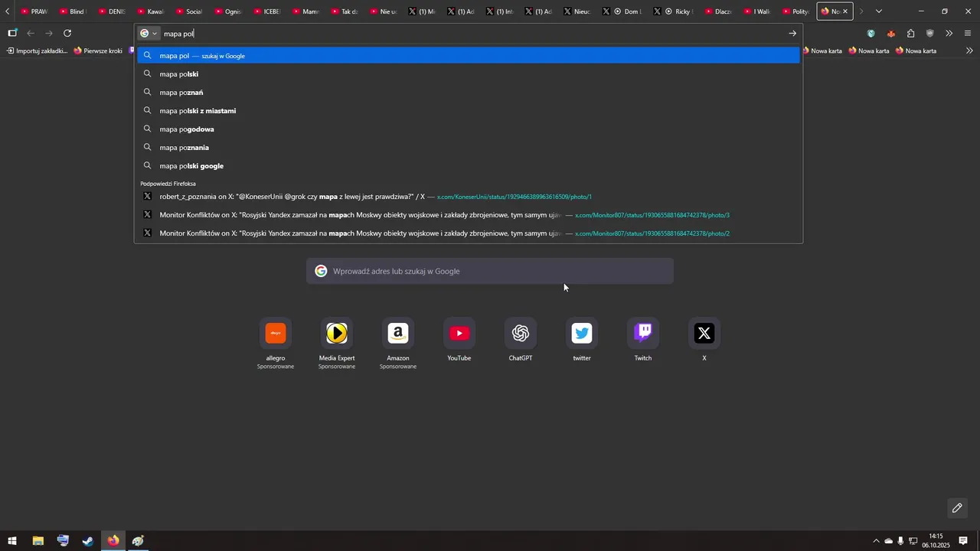Open File Explorer from the taskbar
This screenshot has height=551, width=980.
38,541
